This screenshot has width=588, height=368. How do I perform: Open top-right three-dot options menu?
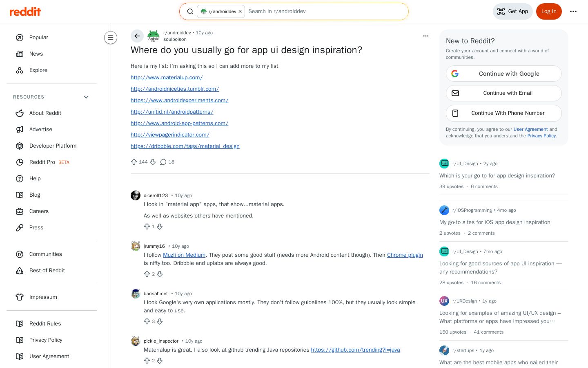[573, 11]
